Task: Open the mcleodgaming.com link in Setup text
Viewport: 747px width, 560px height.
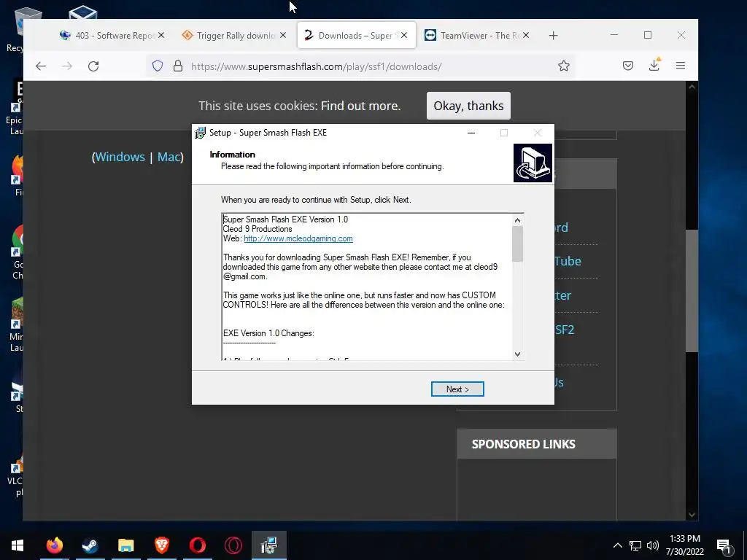Action: [x=298, y=238]
